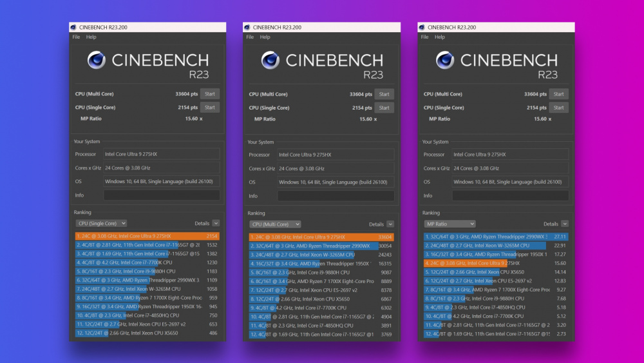This screenshot has height=363, width=644.
Task: Start the Single Core test in middle window
Action: pos(384,108)
